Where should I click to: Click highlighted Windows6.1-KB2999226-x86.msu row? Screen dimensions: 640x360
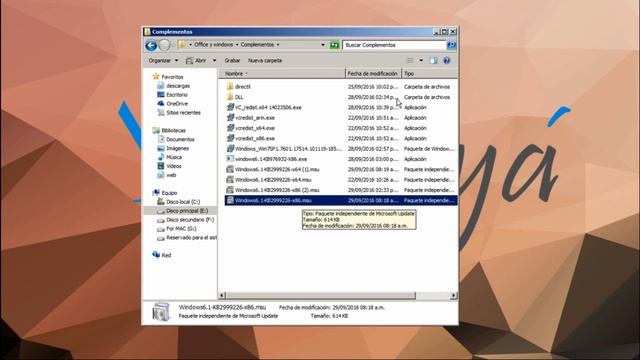point(340,200)
